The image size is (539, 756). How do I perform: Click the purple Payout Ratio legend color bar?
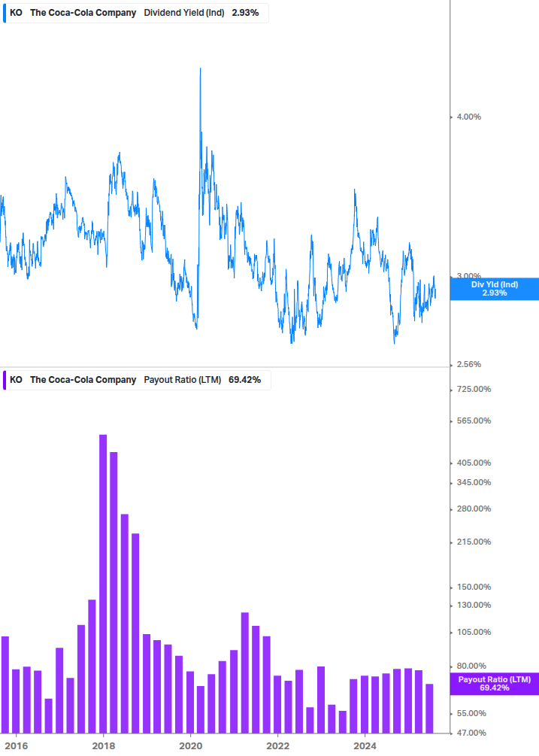5,380
